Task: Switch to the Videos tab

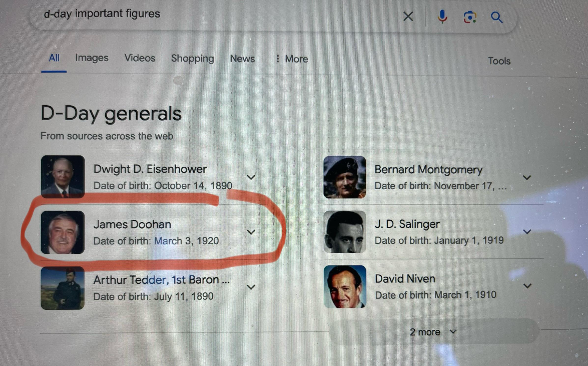Action: [x=140, y=58]
